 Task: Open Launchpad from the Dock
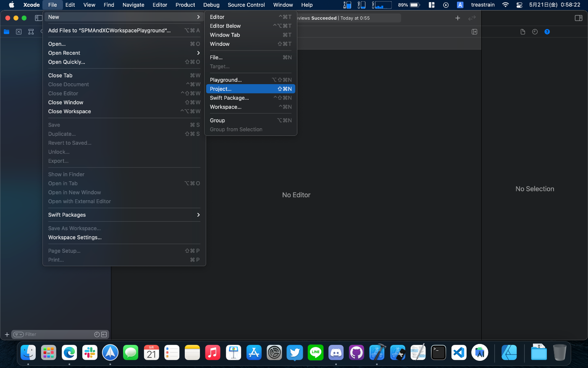49,352
